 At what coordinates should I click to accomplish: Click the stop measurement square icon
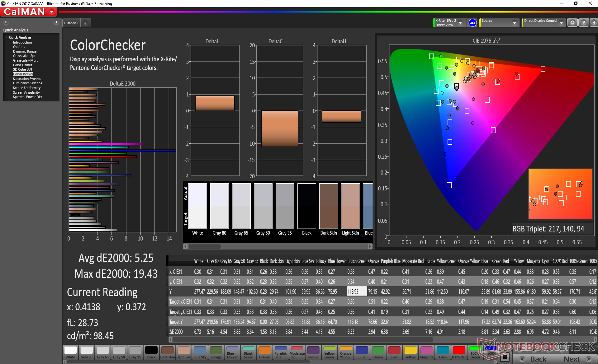[x=505, y=357]
